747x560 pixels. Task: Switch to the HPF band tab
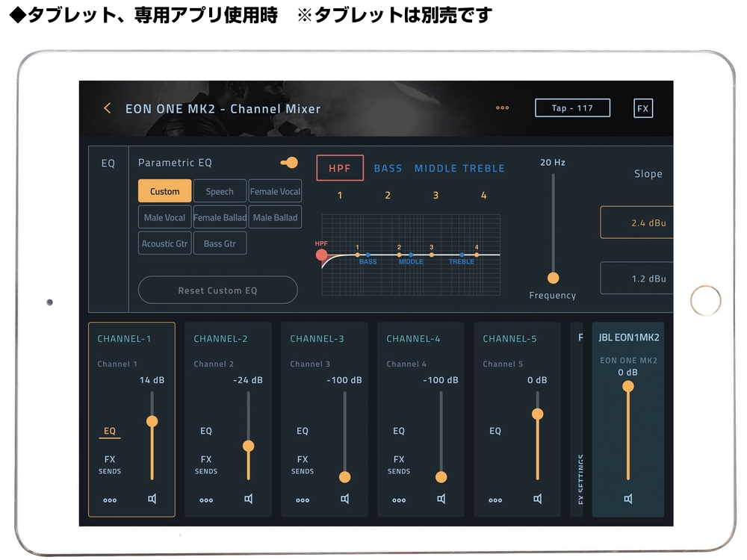coord(340,167)
